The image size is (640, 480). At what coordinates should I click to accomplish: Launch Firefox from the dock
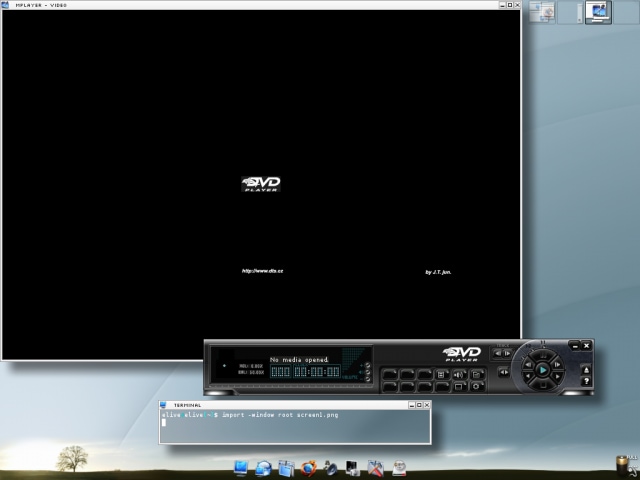point(309,468)
